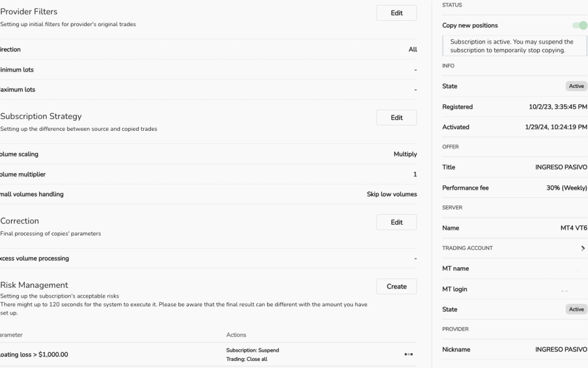Edit the Subscription Strategy settings

click(x=396, y=118)
